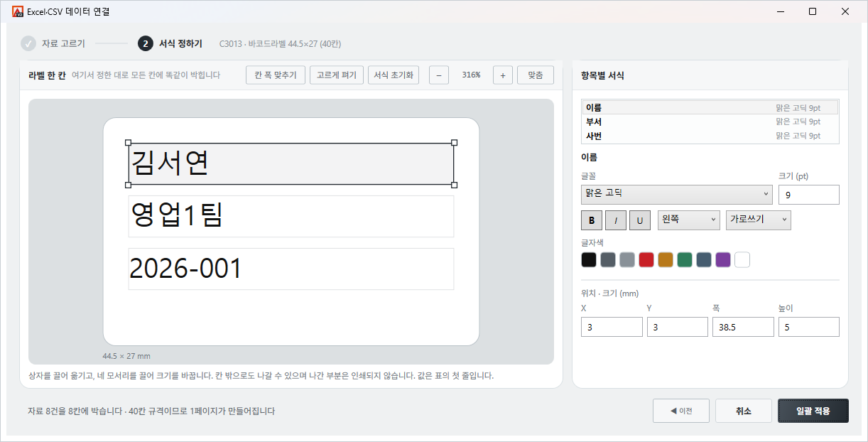The width and height of the screenshot is (868, 442).
Task: Pick the orange-brown text color swatch
Action: 666,260
